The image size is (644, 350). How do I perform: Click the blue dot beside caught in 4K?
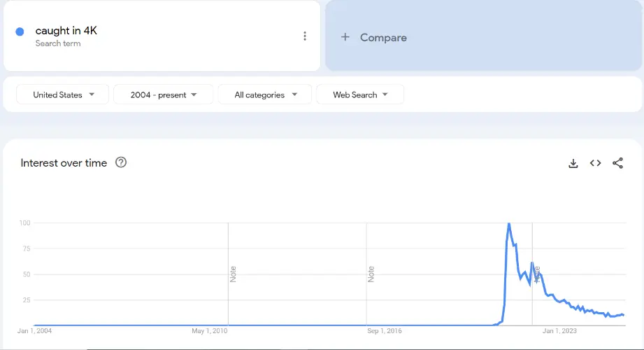[20, 31]
